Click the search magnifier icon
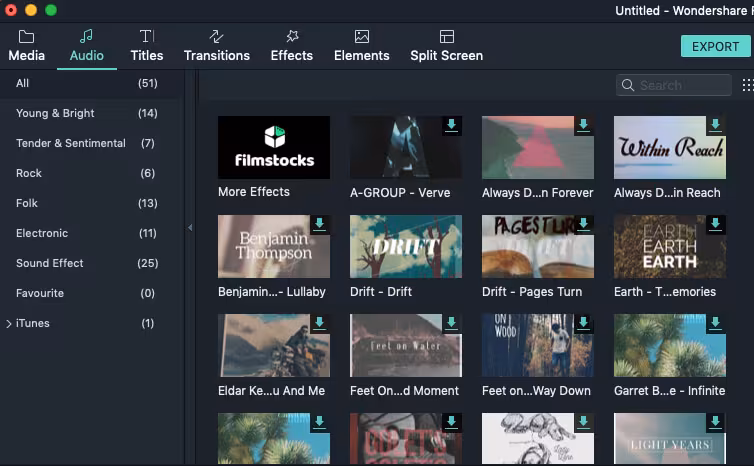The width and height of the screenshot is (754, 466). click(628, 85)
